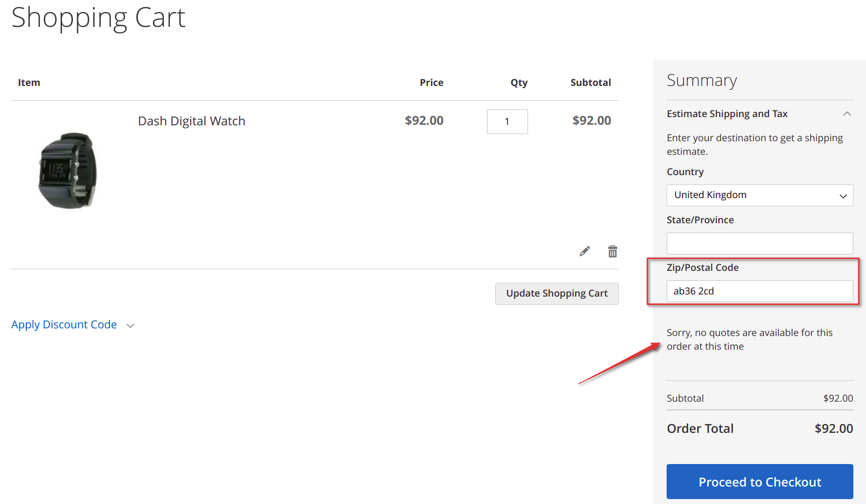
Task: Click into the State/Province text field
Action: [x=760, y=244]
